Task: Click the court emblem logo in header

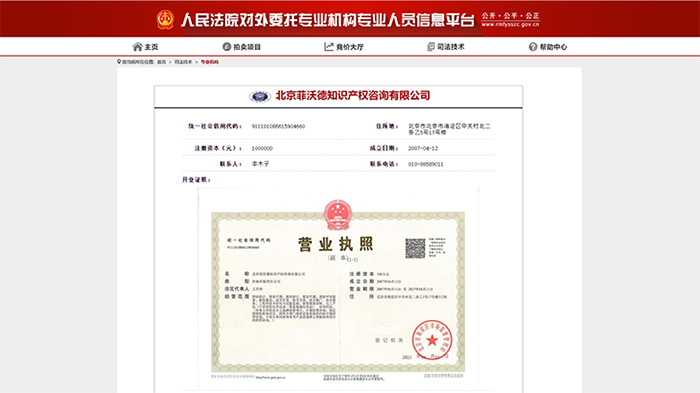Action: point(165,20)
